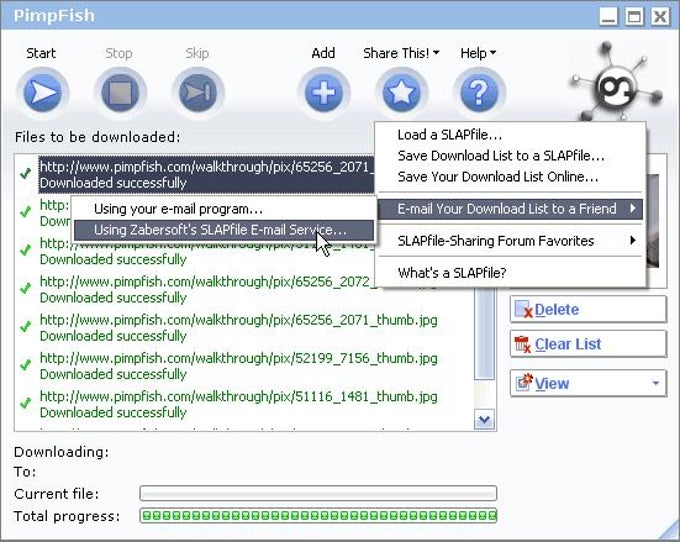Open E-mail Your Download List to a Friend
The image size is (680, 542).
(510, 209)
